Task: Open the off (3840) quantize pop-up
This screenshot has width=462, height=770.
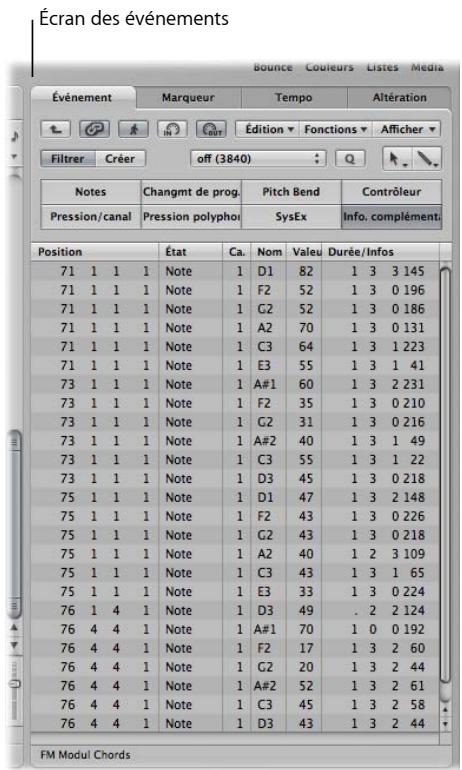Action: (x=258, y=159)
